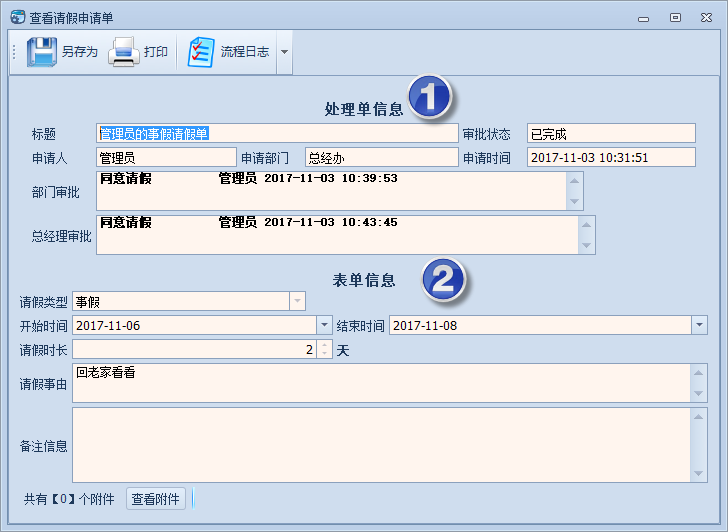Click the 另存为 toolbar label
728x532 pixels.
point(80,52)
